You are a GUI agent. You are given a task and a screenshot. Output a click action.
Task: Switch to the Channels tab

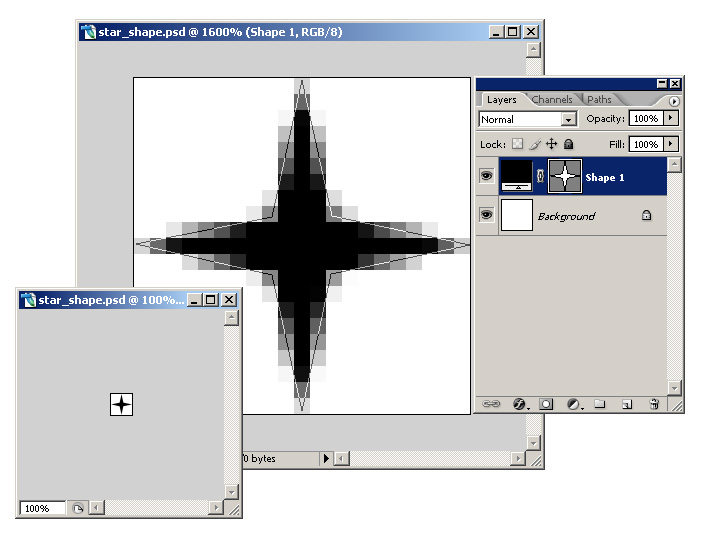pos(552,100)
